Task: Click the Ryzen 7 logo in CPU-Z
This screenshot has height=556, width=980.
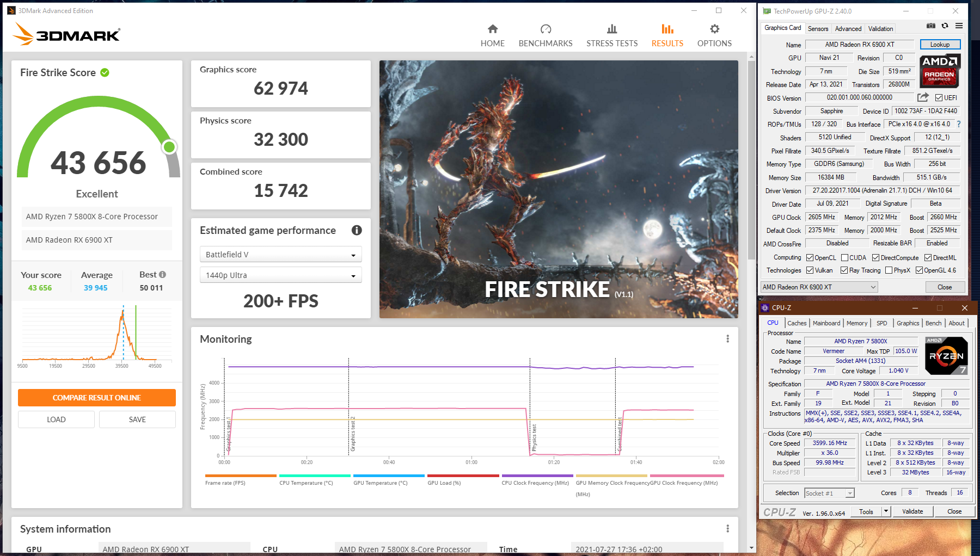Action: click(x=946, y=356)
